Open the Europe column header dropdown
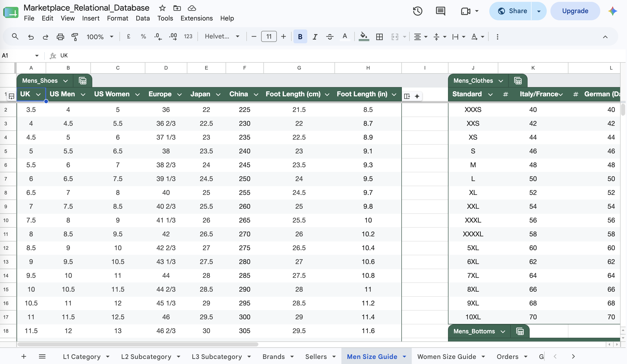Image resolution: width=627 pixels, height=364 pixels. tap(179, 94)
